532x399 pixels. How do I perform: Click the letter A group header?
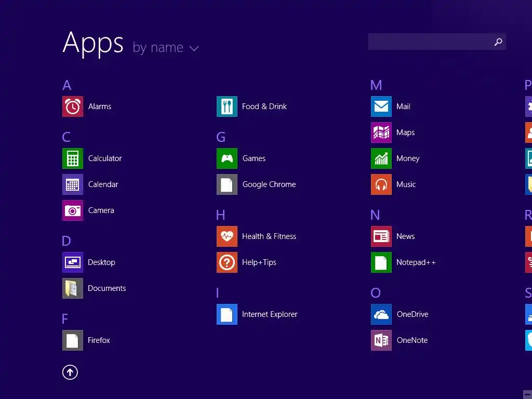pyautogui.click(x=67, y=85)
